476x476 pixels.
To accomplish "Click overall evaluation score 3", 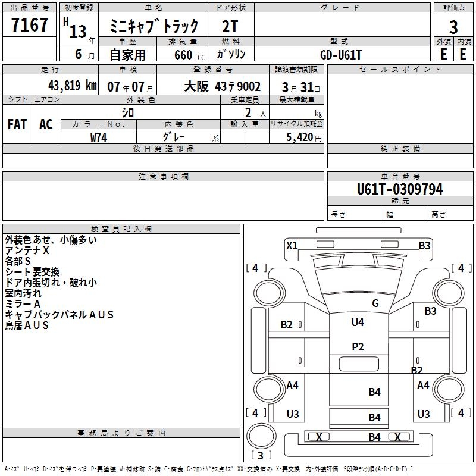I will (453, 27).
